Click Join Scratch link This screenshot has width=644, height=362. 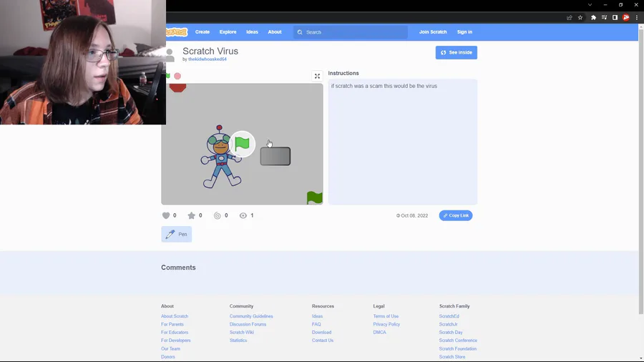point(432,32)
